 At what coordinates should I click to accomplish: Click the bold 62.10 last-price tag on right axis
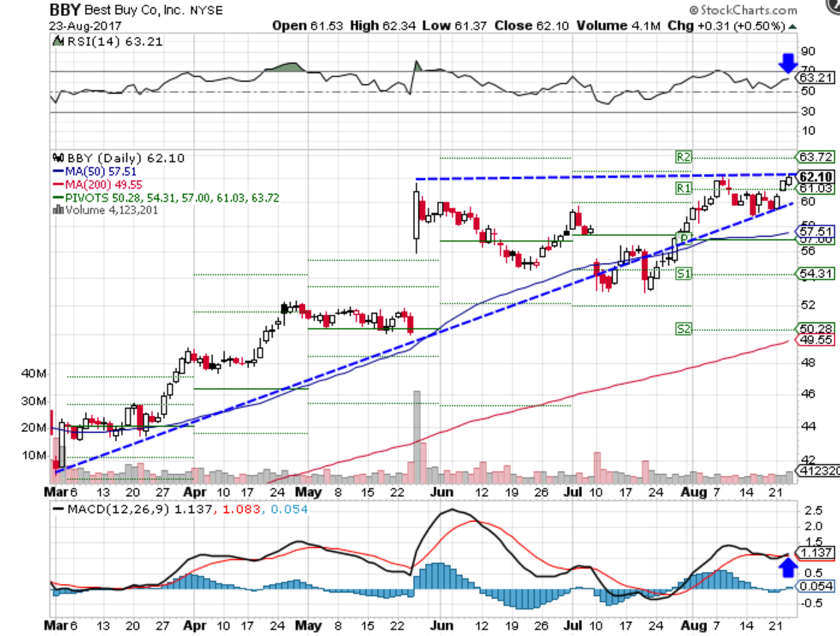point(816,177)
